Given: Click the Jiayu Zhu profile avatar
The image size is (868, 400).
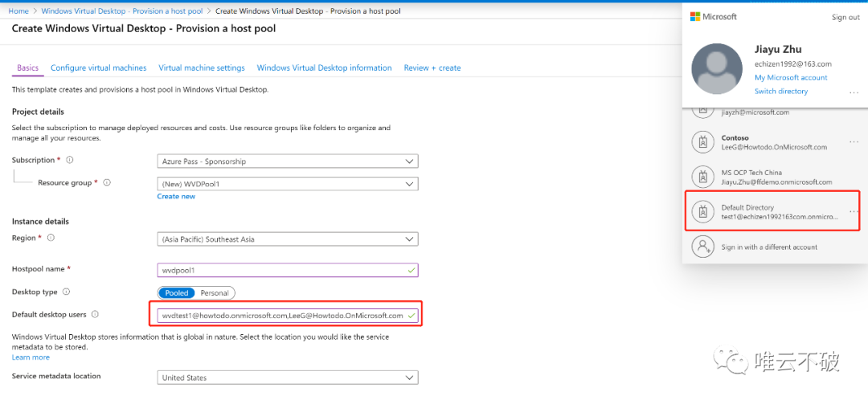Looking at the screenshot, I should [717, 68].
